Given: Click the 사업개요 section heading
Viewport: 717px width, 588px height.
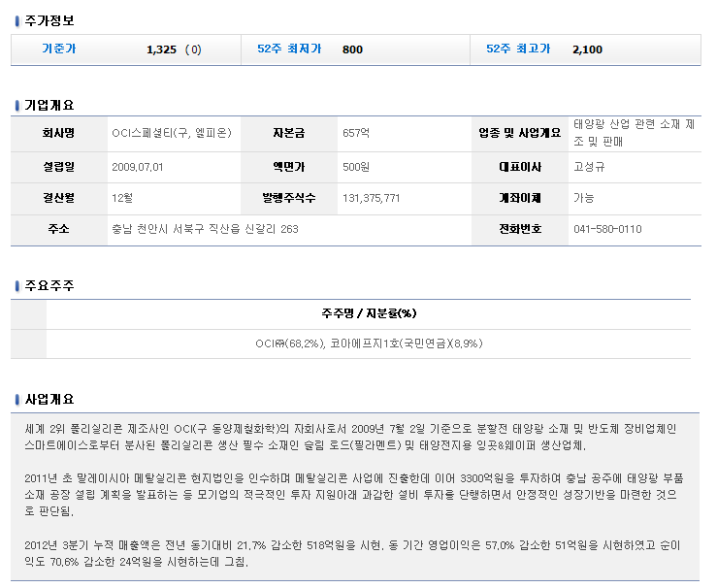Looking at the screenshot, I should coord(49,399).
